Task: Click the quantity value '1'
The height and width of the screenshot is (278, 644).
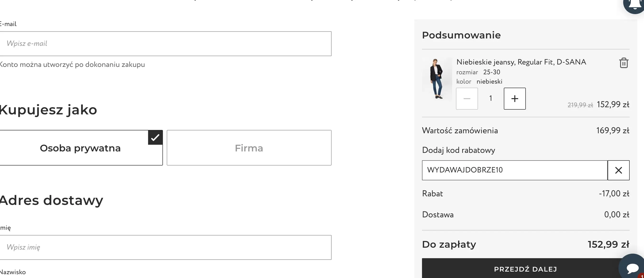Action: [490, 98]
